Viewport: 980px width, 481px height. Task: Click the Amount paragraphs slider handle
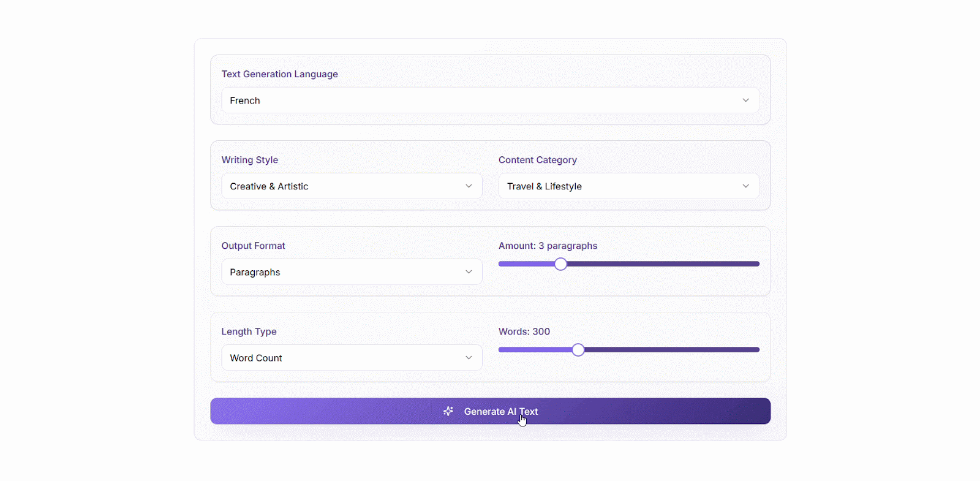(x=560, y=264)
